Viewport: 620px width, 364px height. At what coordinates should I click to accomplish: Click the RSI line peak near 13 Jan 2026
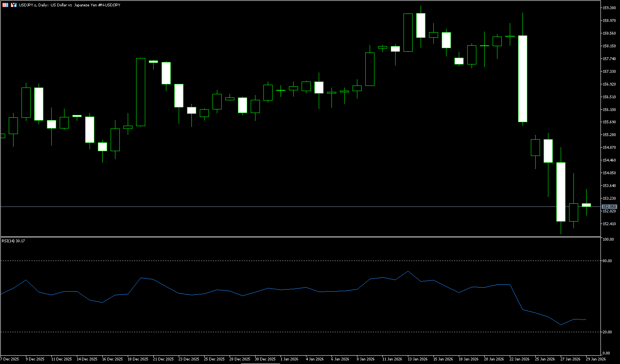click(408, 271)
